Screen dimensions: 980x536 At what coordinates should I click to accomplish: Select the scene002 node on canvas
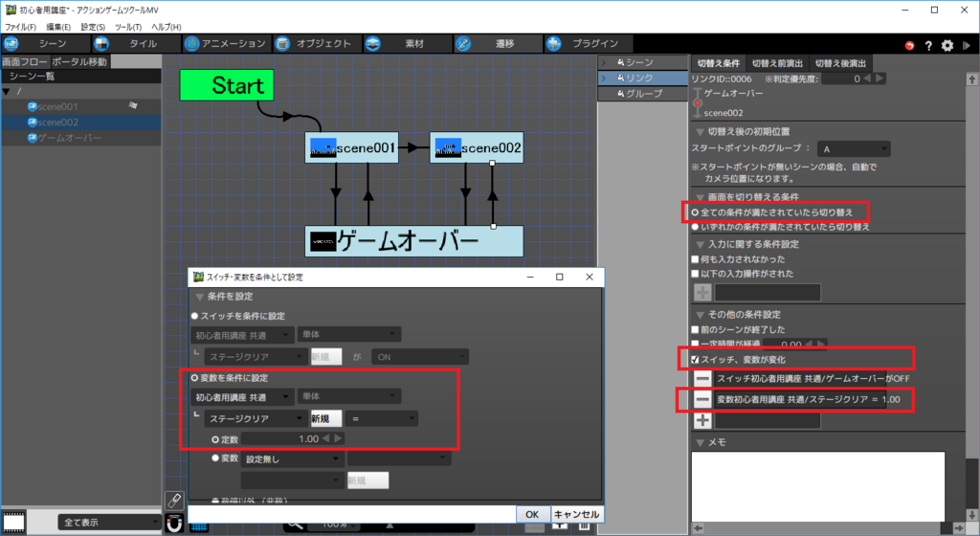coord(477,147)
